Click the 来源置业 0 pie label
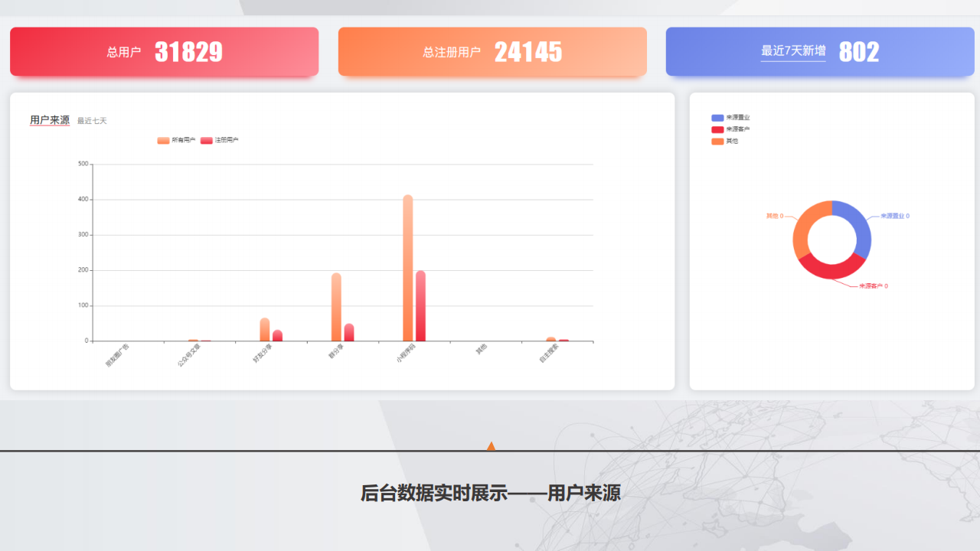 pyautogui.click(x=895, y=216)
